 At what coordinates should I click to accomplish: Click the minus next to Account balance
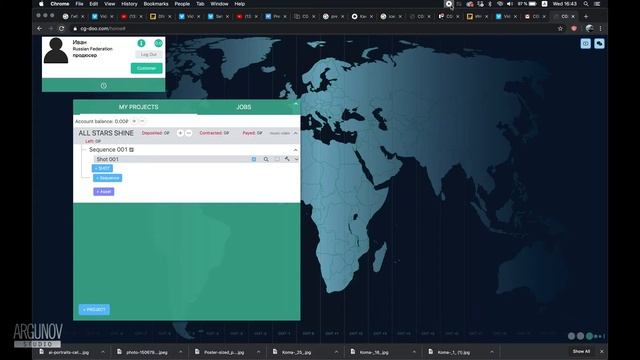pyautogui.click(x=142, y=121)
